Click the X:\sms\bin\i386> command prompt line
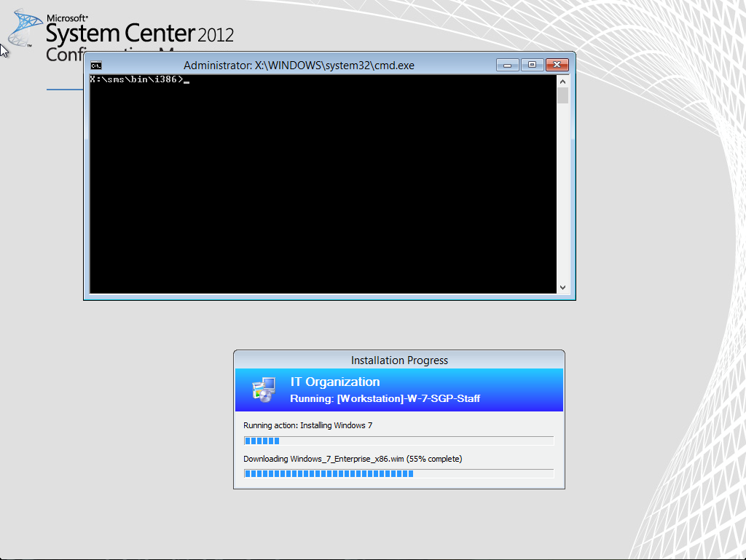This screenshot has height=560, width=746. coord(139,79)
